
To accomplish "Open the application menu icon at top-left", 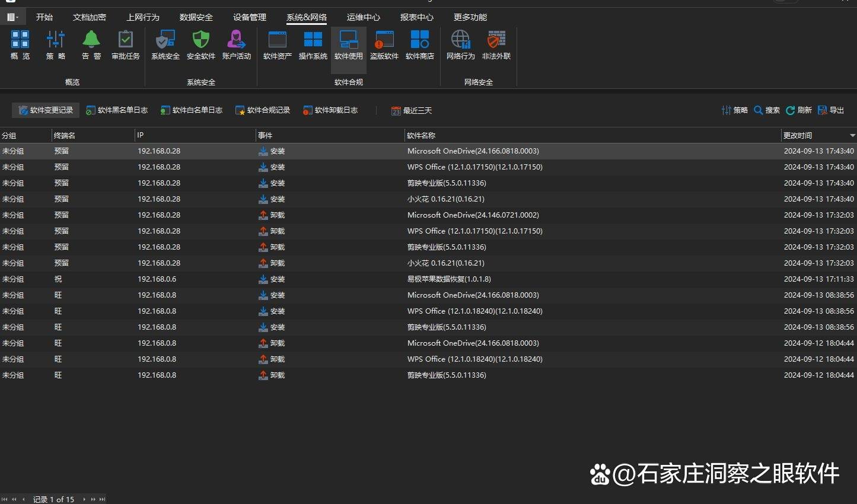I will [x=12, y=17].
